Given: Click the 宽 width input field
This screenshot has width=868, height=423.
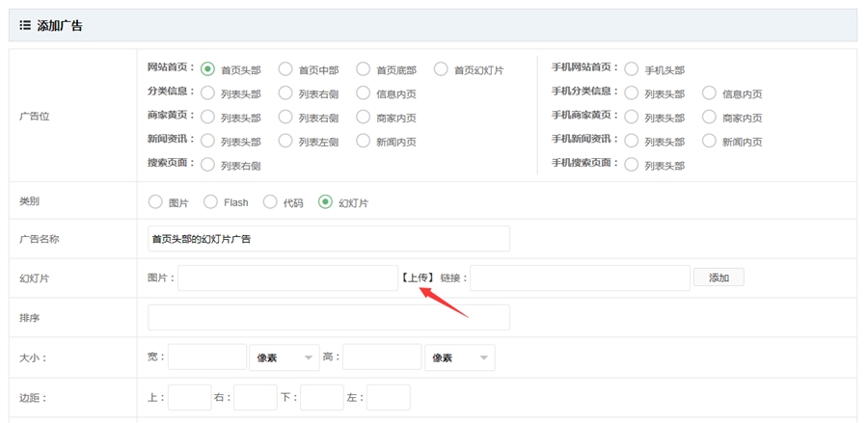Looking at the screenshot, I should coord(207,357).
